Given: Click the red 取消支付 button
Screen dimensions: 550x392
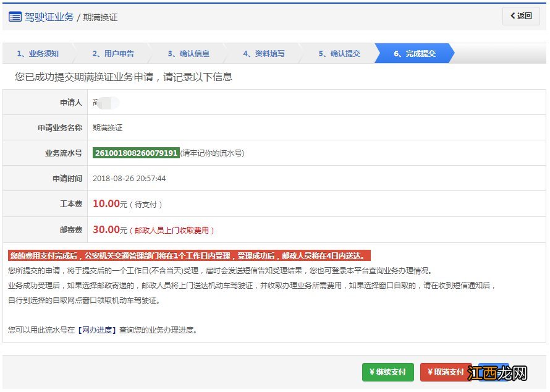Looking at the screenshot, I should (x=446, y=372).
